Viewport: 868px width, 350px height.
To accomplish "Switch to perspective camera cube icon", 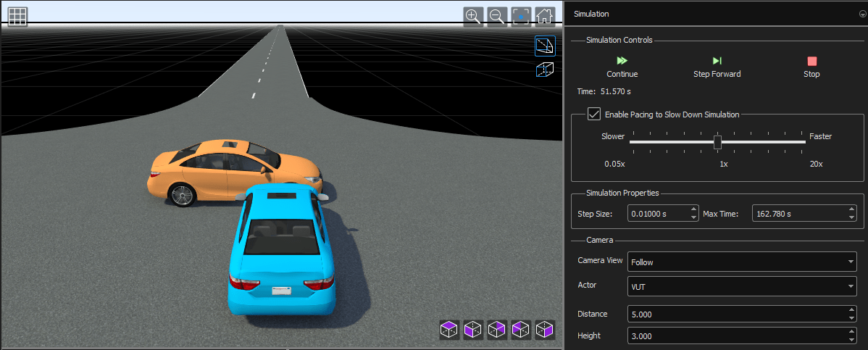I will (x=544, y=46).
